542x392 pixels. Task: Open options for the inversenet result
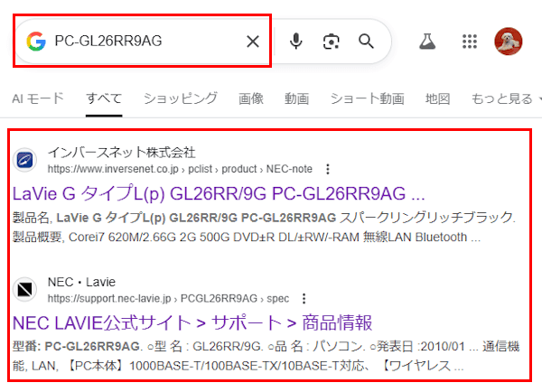[328, 169]
